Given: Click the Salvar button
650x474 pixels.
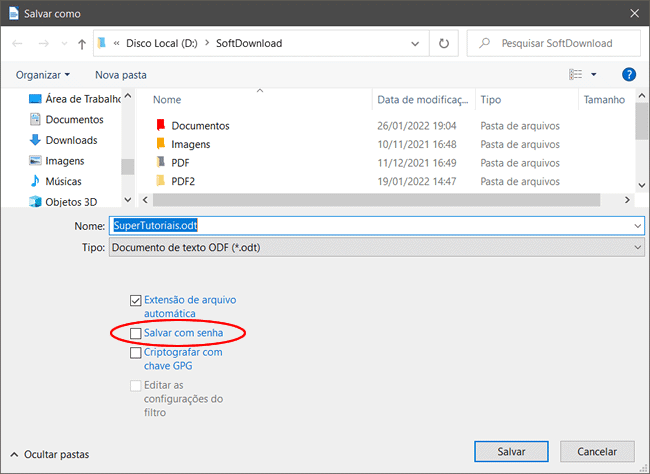Looking at the screenshot, I should [x=511, y=451].
